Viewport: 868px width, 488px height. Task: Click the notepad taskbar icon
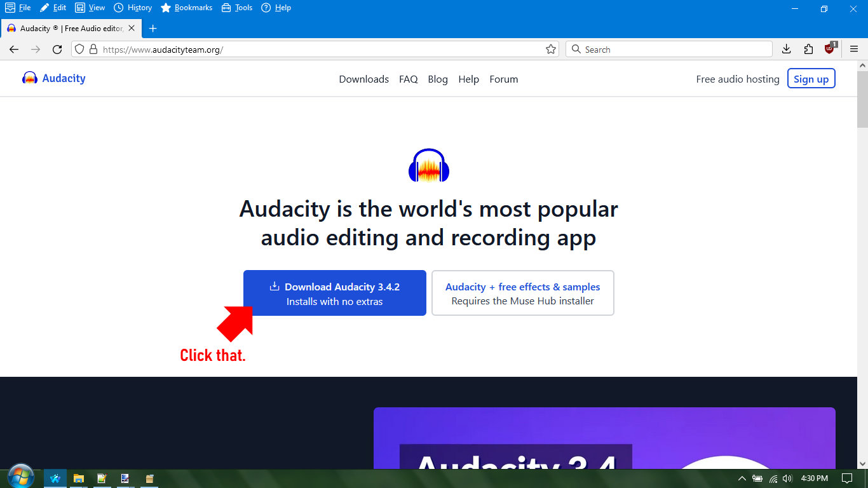click(102, 478)
